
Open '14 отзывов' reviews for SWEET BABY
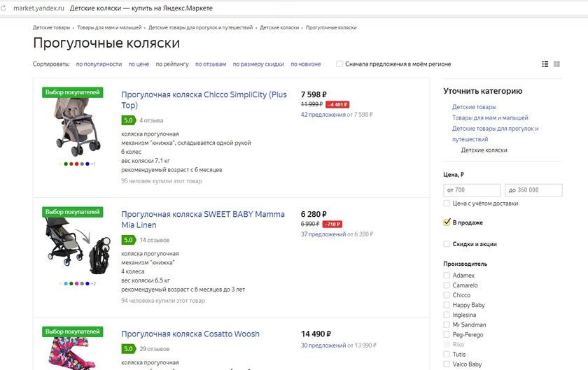click(155, 240)
